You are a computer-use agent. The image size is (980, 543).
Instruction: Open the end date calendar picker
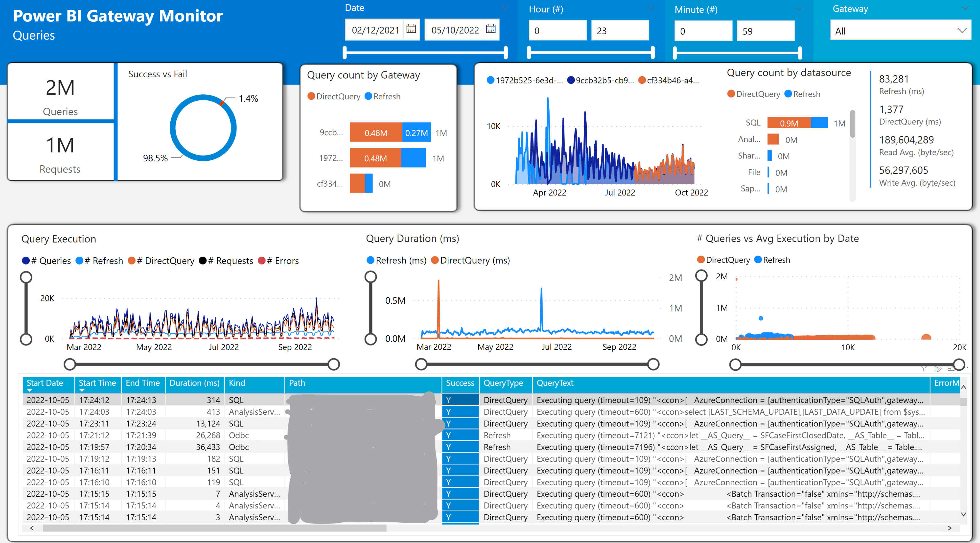[x=490, y=29]
